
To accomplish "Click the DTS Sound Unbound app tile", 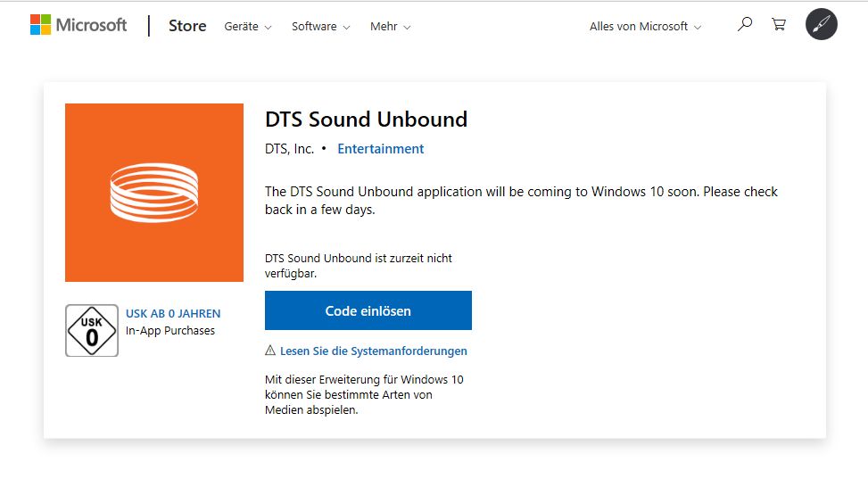I will (x=154, y=192).
